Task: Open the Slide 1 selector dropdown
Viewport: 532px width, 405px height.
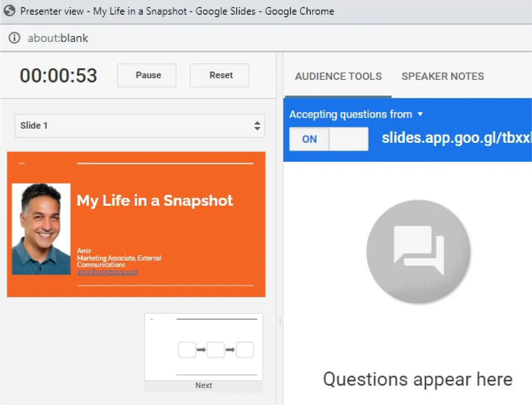Action: coord(139,126)
